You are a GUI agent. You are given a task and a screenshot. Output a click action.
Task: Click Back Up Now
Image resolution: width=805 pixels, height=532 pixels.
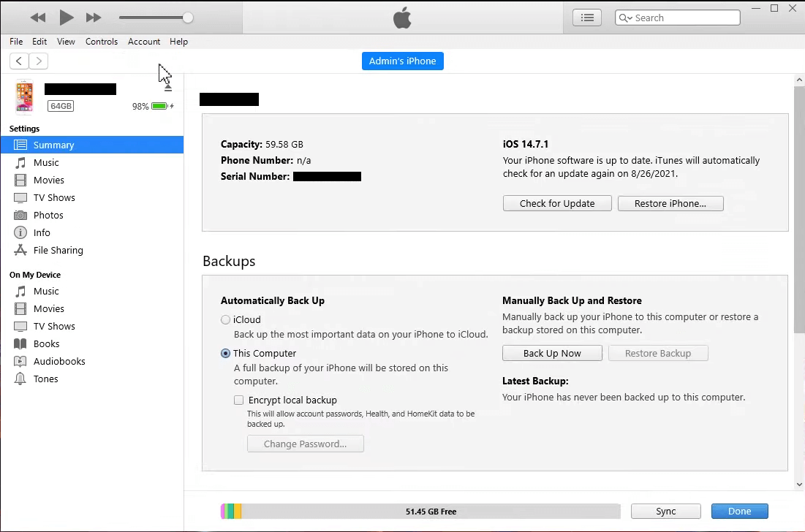point(552,353)
